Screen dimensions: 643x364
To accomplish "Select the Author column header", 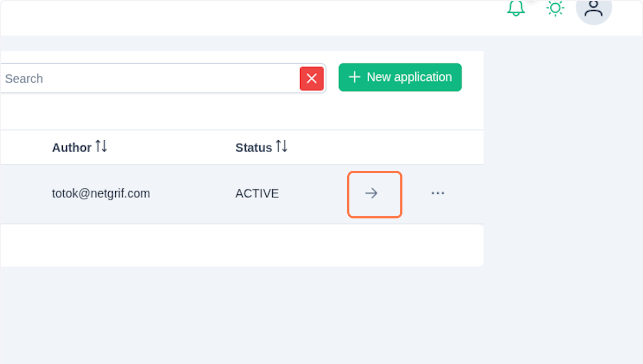I will point(71,147).
